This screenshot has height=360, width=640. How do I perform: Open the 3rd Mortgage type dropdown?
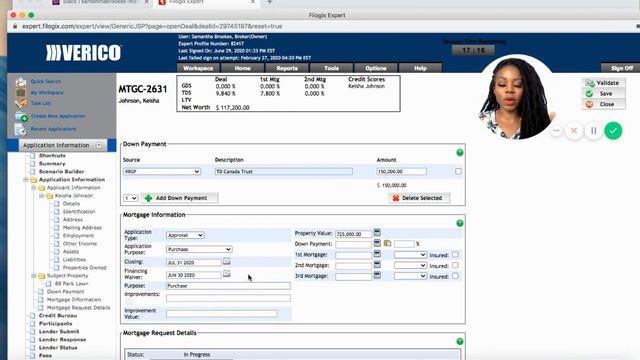pyautogui.click(x=410, y=276)
